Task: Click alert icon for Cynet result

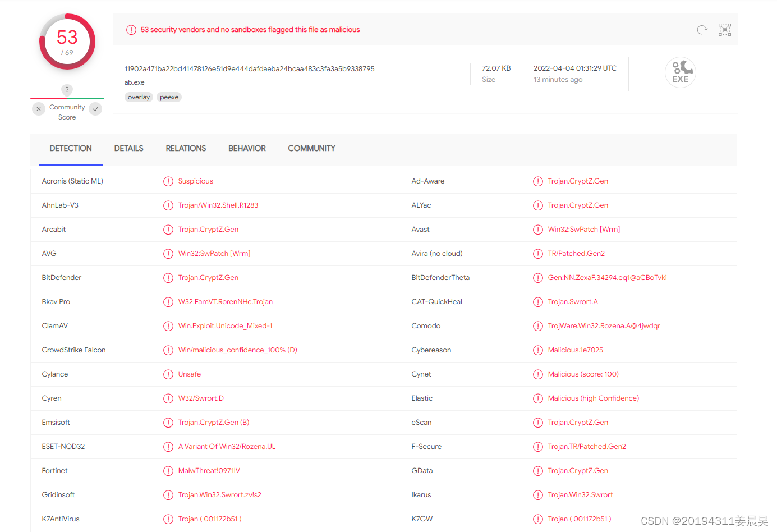Action: (538, 374)
